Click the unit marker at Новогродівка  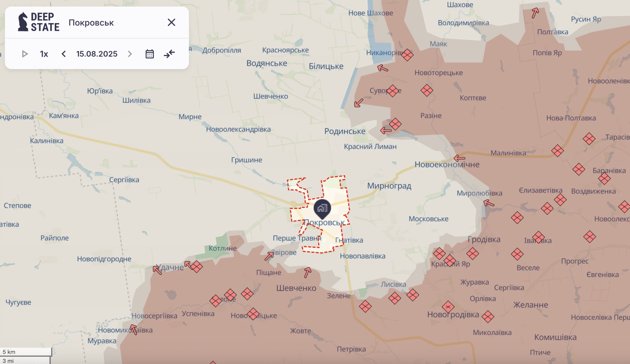pyautogui.click(x=448, y=307)
